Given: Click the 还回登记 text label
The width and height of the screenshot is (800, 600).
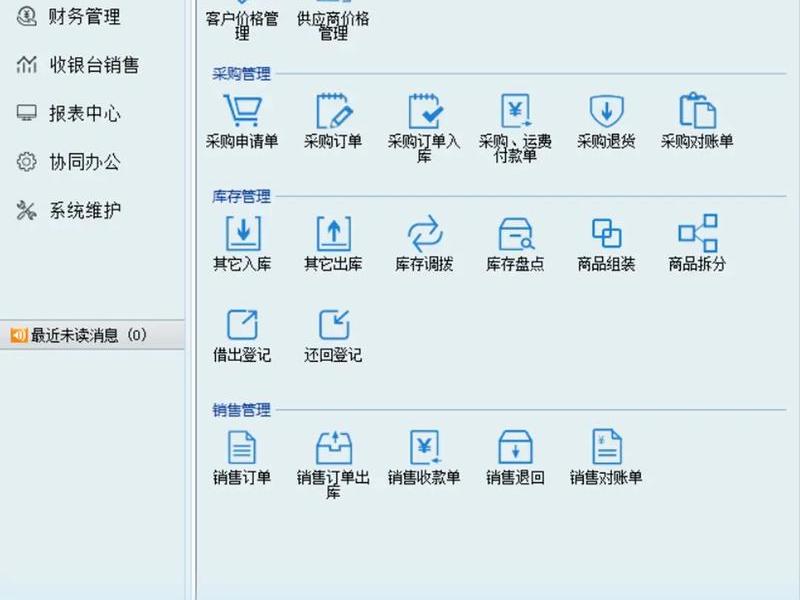Looking at the screenshot, I should coord(333,355).
